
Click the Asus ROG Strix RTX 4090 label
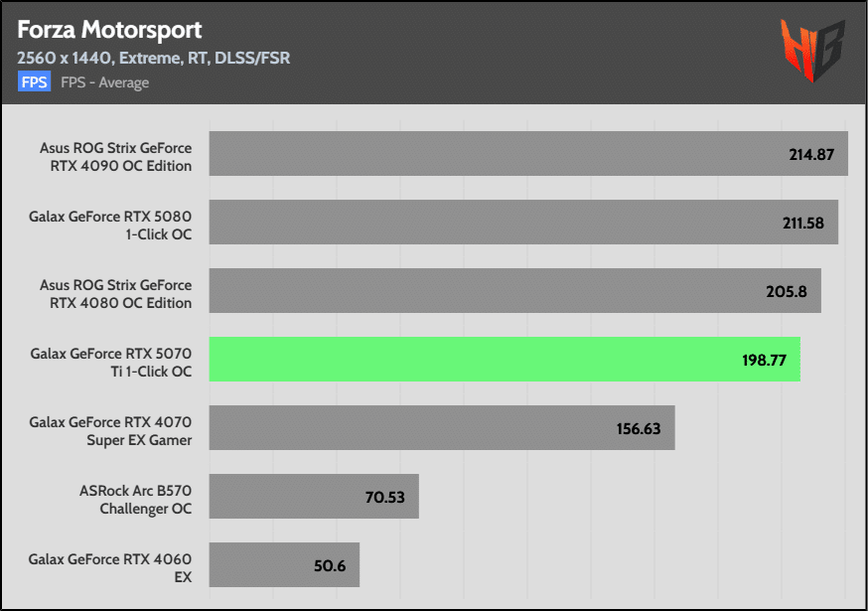click(115, 157)
